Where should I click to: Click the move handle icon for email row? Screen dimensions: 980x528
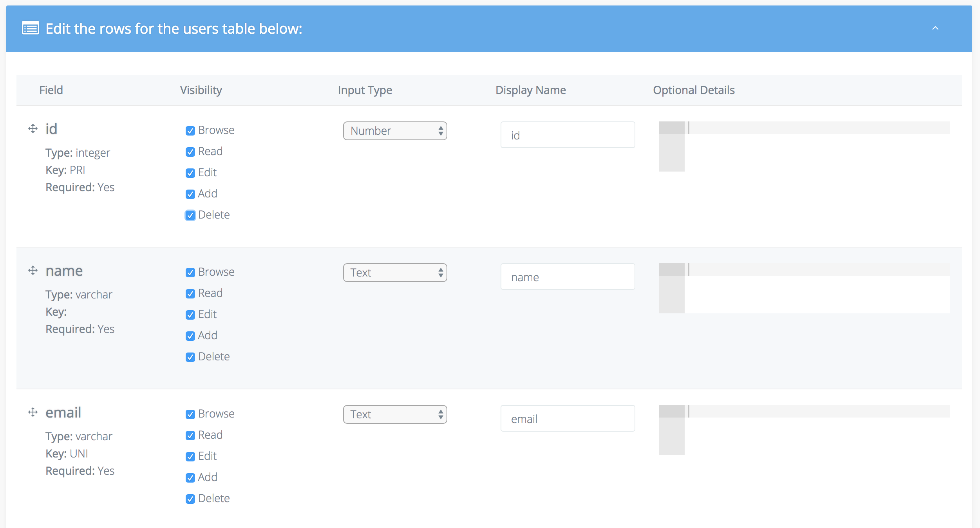point(33,412)
